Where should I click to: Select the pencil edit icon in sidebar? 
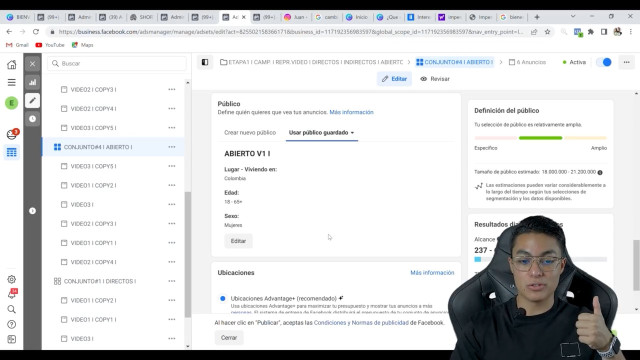click(x=32, y=100)
